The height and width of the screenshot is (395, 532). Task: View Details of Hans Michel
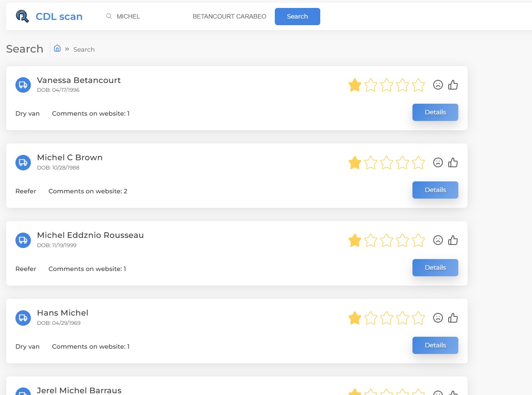pyautogui.click(x=435, y=345)
